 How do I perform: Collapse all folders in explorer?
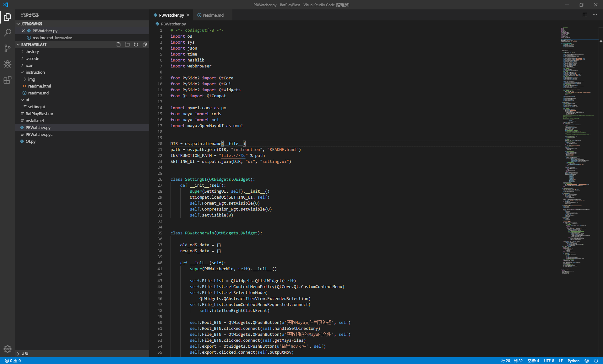click(x=145, y=45)
